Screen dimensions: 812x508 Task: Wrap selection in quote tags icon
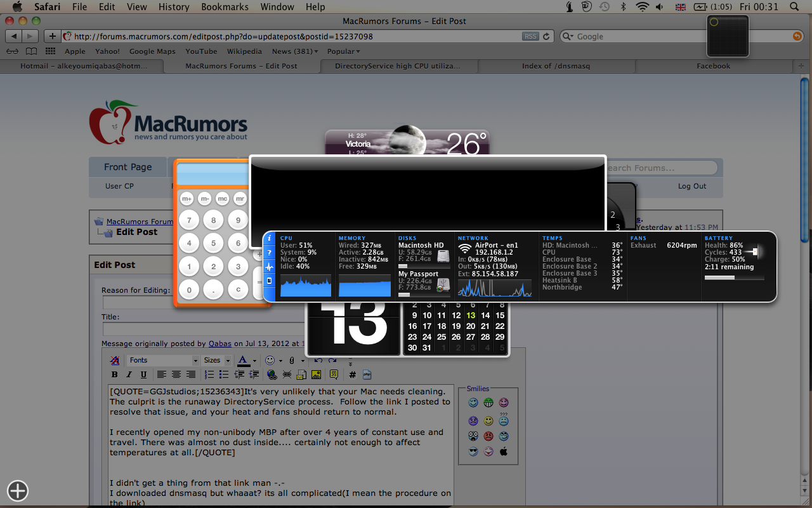click(334, 375)
